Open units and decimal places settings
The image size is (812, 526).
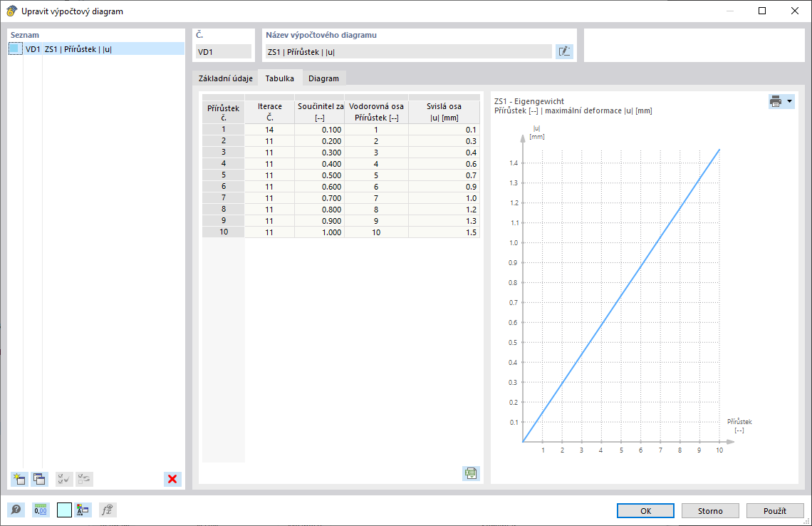(41, 510)
